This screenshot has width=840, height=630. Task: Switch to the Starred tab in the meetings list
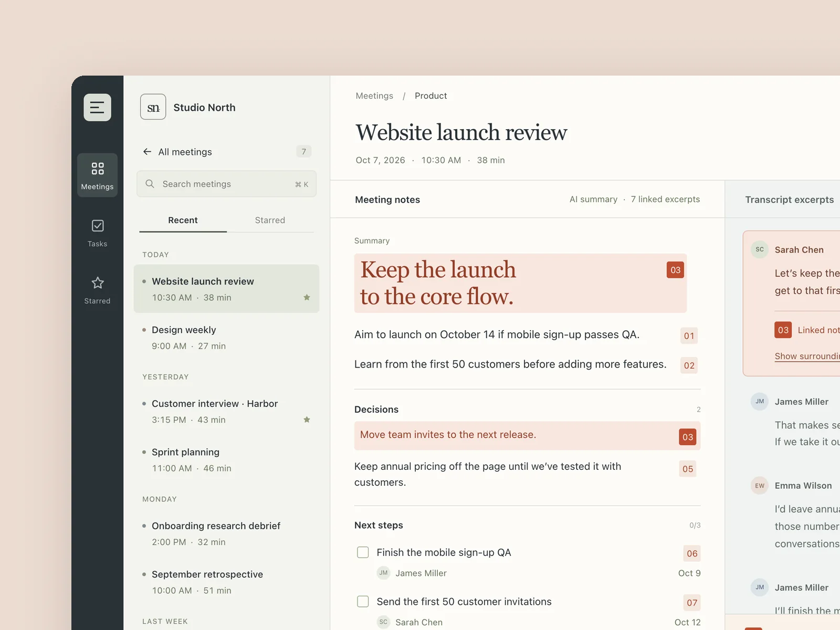pos(270,220)
